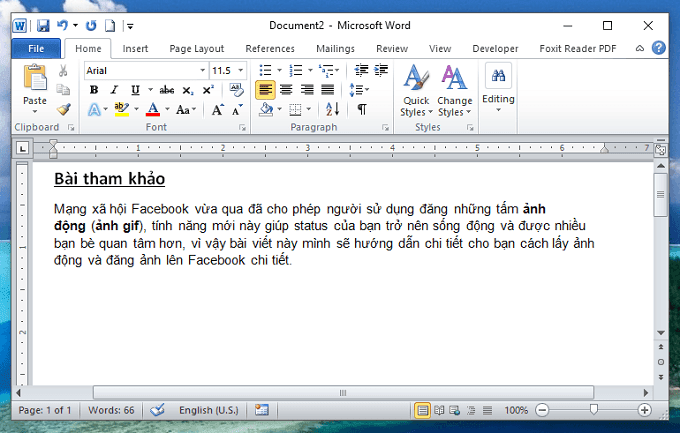Click the Paste clipboard icon

click(x=35, y=78)
